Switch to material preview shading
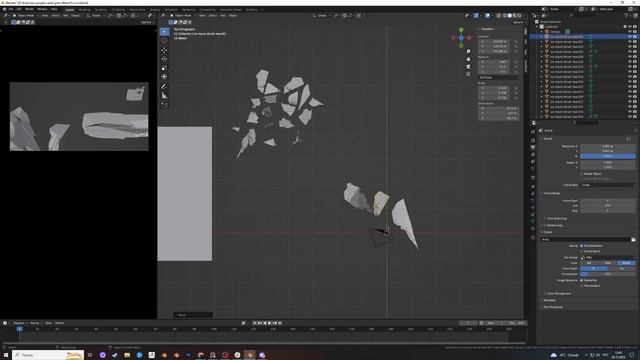 click(515, 16)
